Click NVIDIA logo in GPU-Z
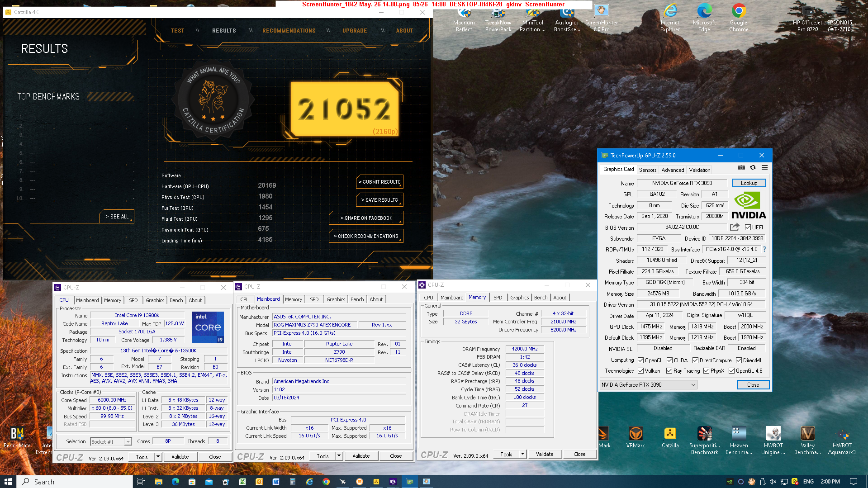Image resolution: width=868 pixels, height=488 pixels. pos(749,206)
